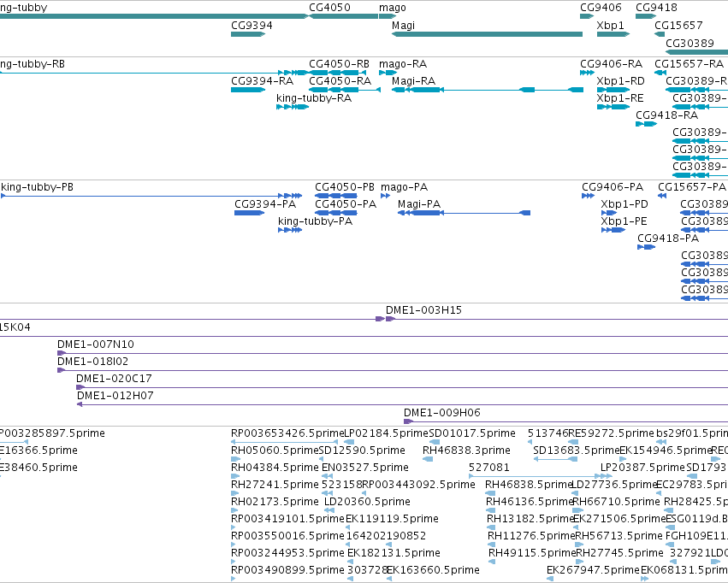
Task: Click the RH05060.5prime EST label
Action: pos(275,450)
